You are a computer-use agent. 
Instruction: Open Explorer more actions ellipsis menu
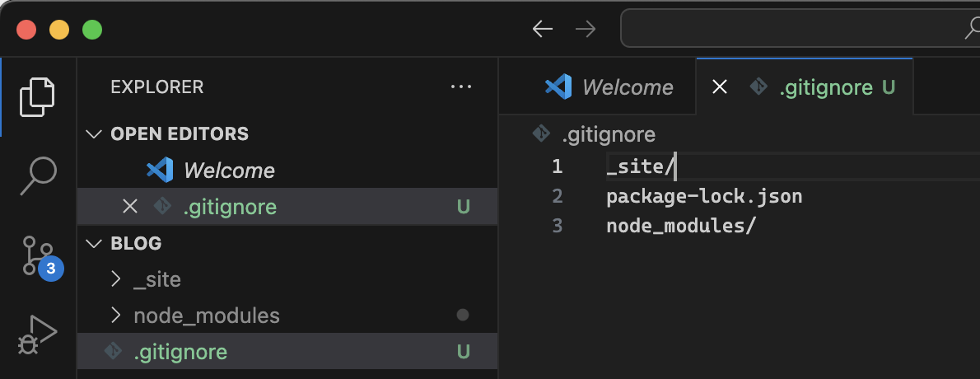tap(461, 87)
